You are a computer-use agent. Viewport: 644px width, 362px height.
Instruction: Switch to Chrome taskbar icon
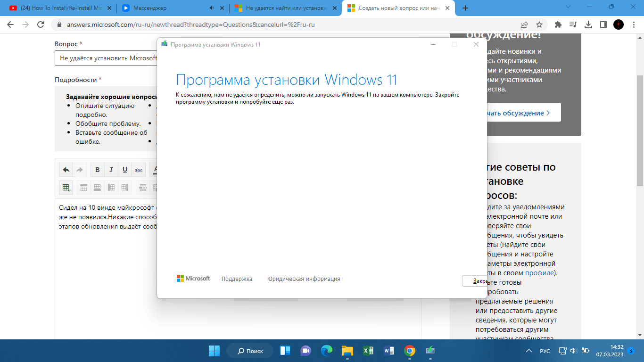[x=410, y=351]
